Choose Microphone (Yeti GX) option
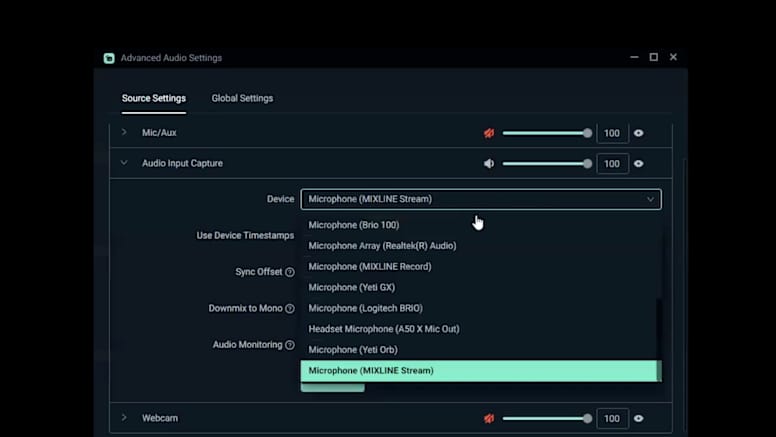 [x=479, y=287]
